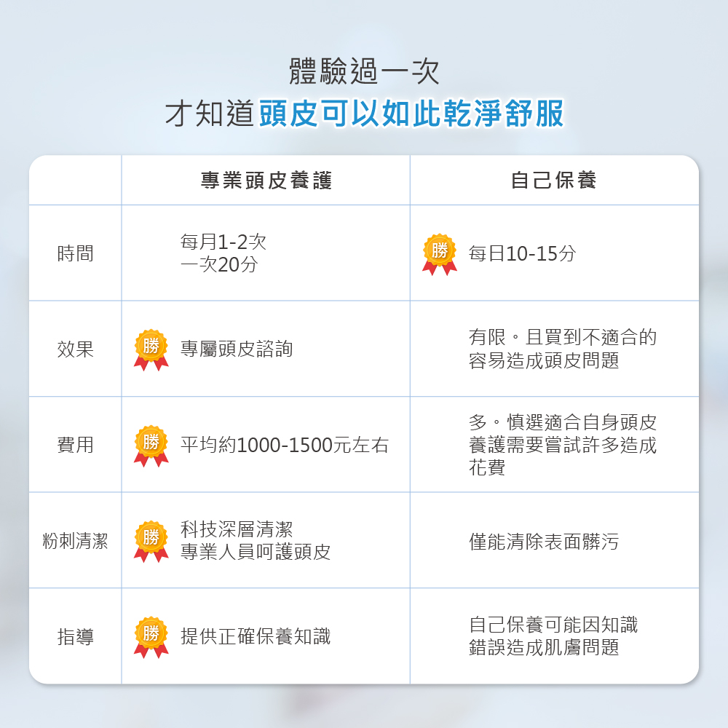Click the 勝 badge next to 專屬頭皮諮詢

(151, 350)
